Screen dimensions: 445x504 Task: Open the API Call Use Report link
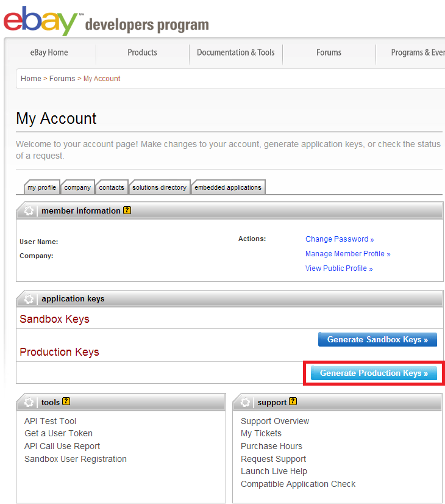[62, 446]
